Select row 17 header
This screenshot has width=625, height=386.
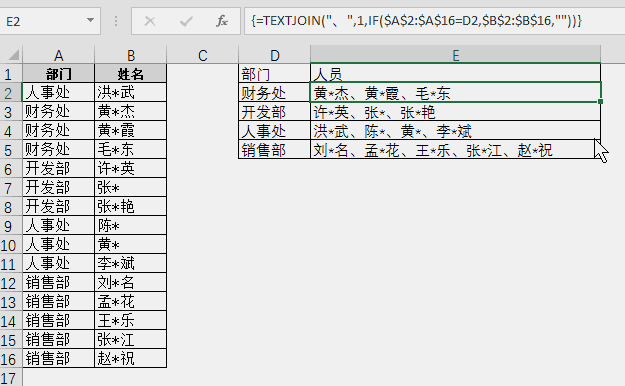11,378
